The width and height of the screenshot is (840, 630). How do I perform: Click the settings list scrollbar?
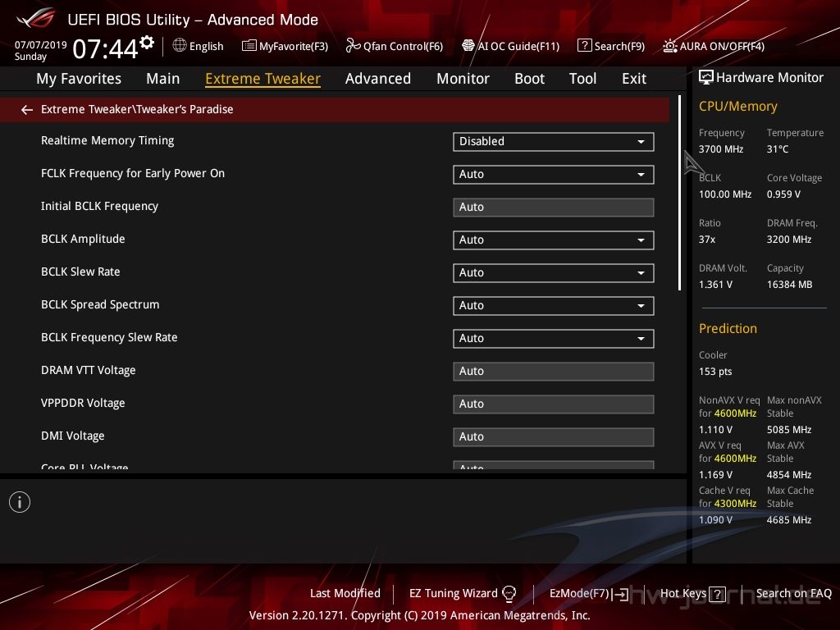tap(679, 193)
